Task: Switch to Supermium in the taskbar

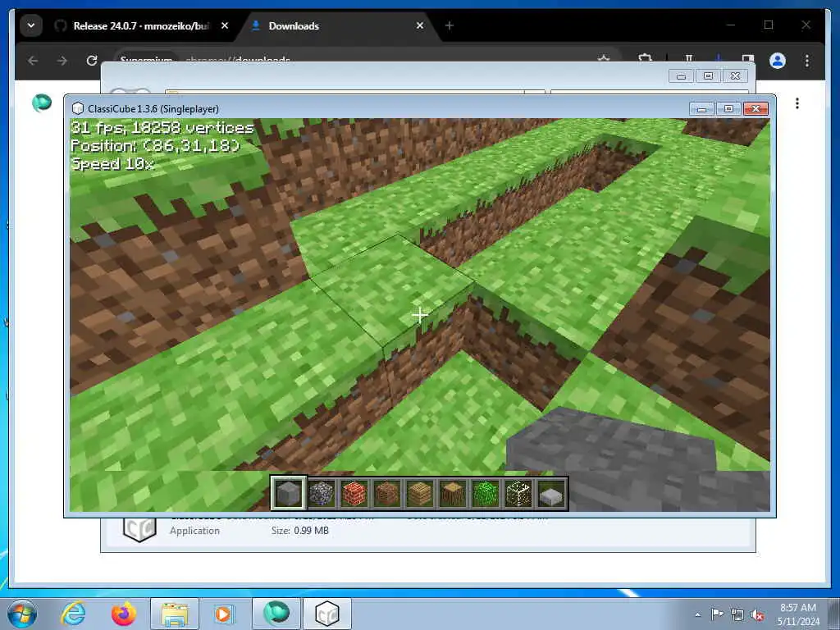Action: pos(276,614)
